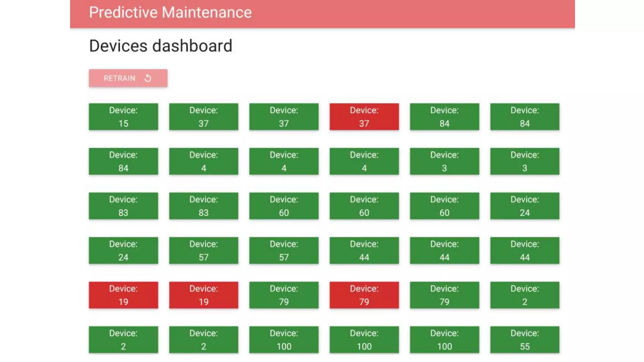Click the green Device 79 tile between red ones
Screen dimensions: 644x362
pos(284,295)
